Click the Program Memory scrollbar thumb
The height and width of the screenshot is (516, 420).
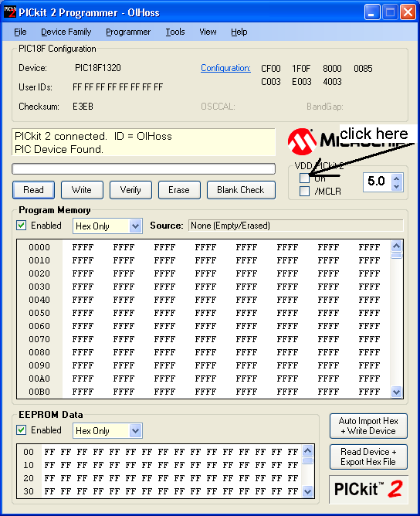[397, 256]
